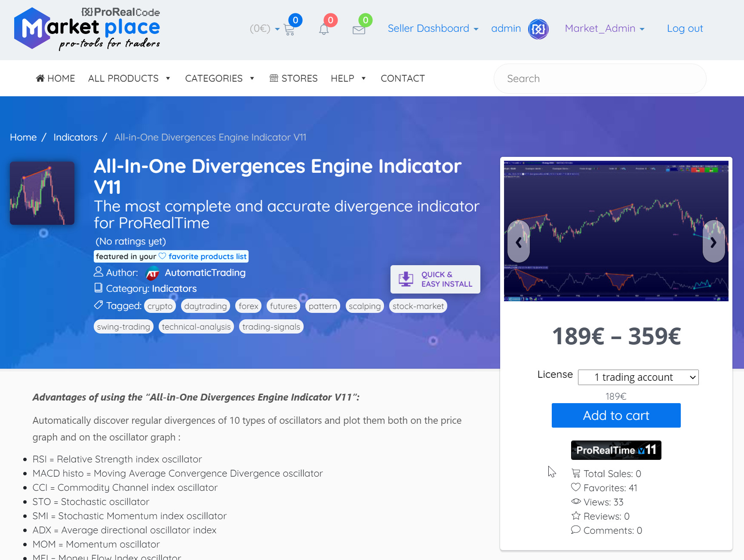The image size is (744, 560).
Task: Expand the All Products menu
Action: (x=129, y=78)
